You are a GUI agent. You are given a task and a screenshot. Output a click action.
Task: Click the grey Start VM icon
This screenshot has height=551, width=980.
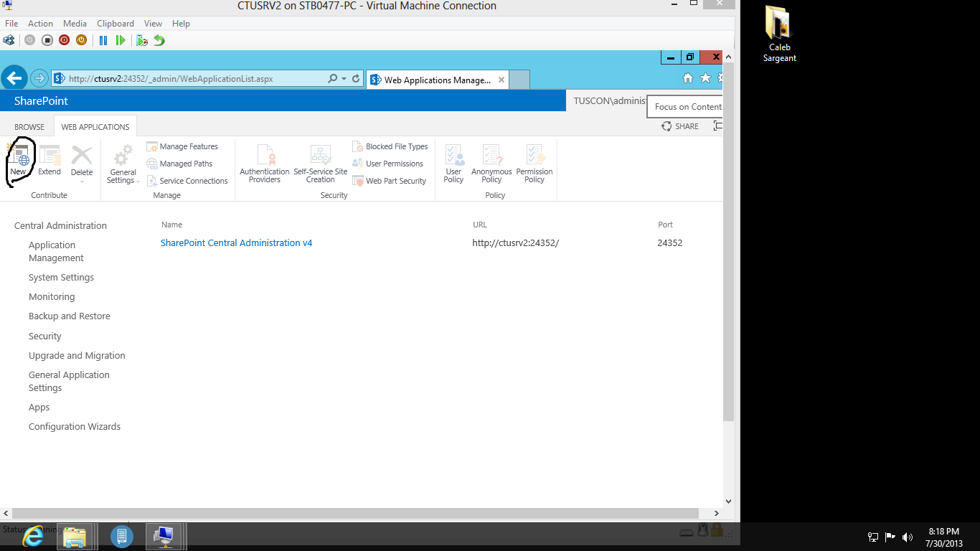pos(29,40)
